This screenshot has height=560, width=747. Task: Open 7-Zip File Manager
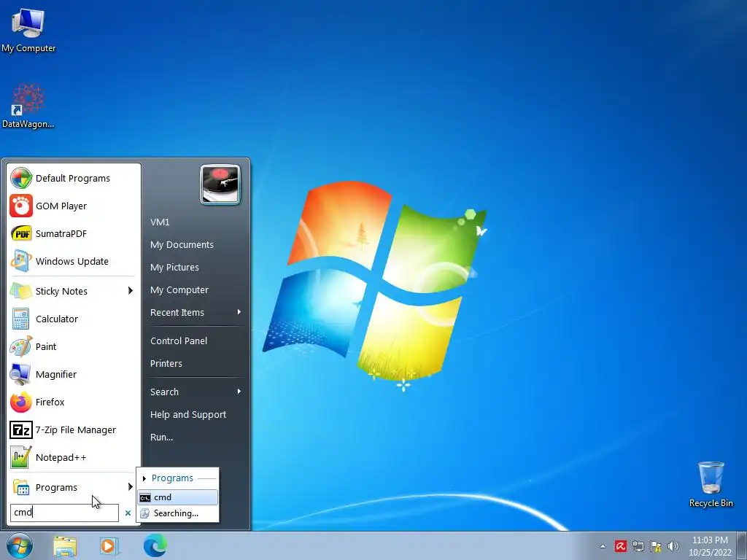click(x=74, y=429)
